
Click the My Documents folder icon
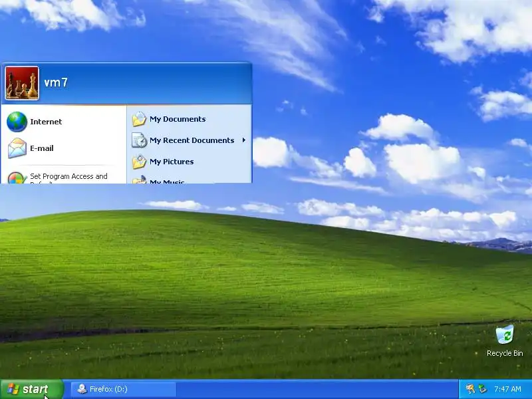(139, 119)
